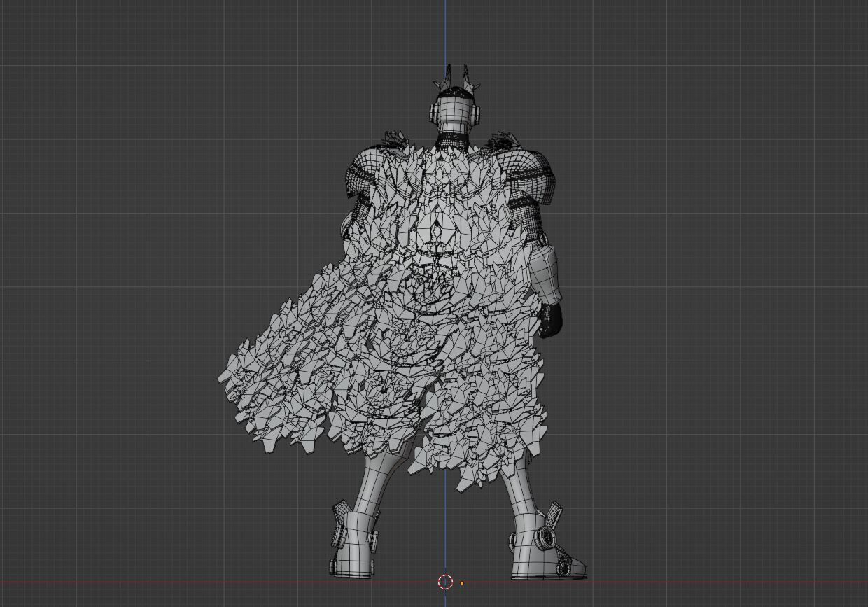Image resolution: width=868 pixels, height=607 pixels.
Task: Select the small orange object origin dot
Action: point(462,583)
